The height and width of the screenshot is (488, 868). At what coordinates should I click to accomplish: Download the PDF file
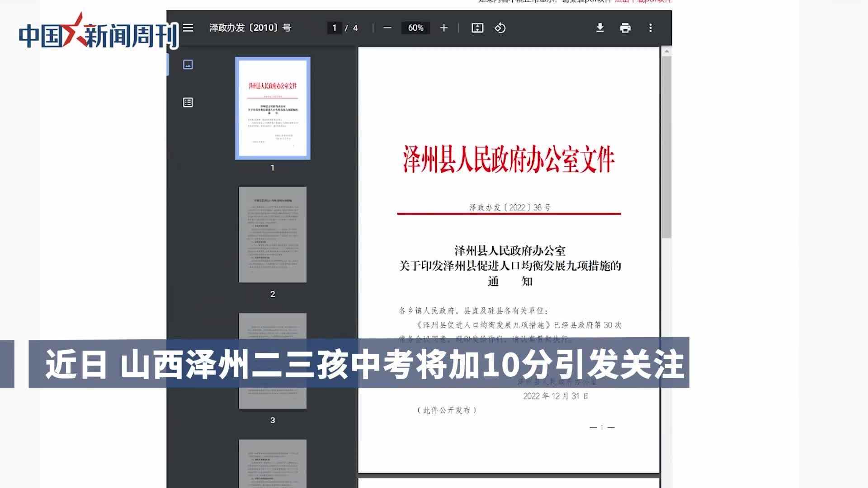pos(599,28)
